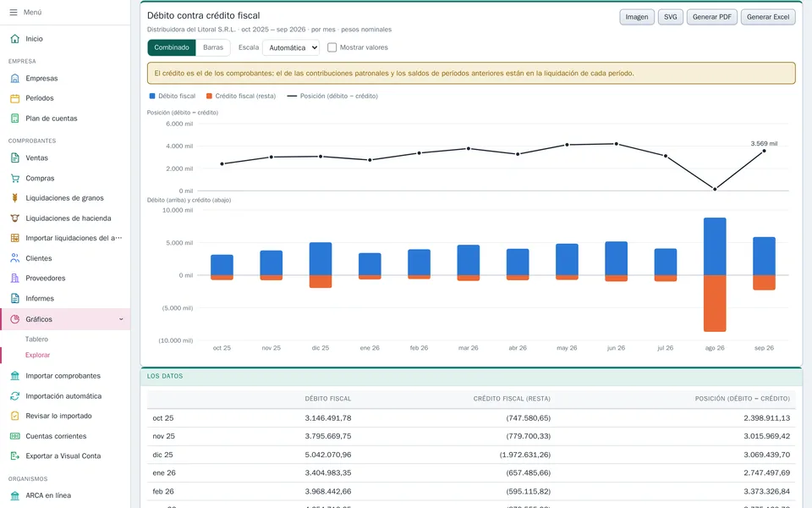Viewport: 812px width, 508px height.
Task: Click the Informes report icon
Action: pos(15,299)
